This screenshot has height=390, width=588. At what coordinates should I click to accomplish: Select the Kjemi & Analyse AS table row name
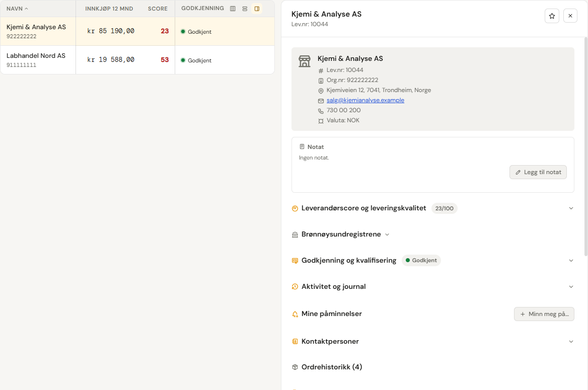tap(36, 27)
